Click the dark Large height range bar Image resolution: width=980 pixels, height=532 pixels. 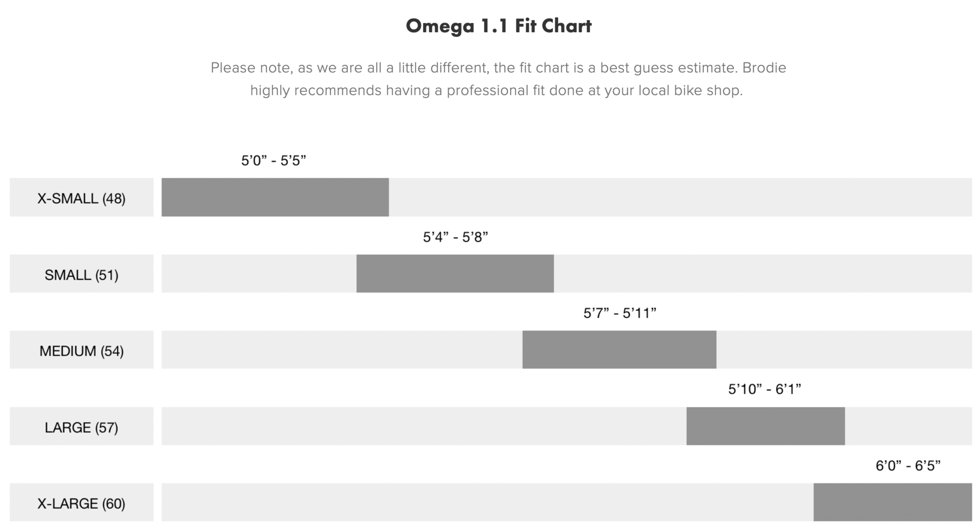point(766,426)
